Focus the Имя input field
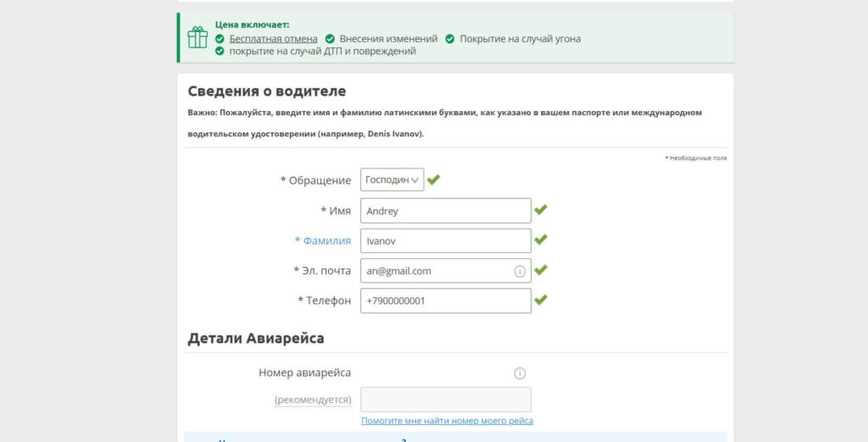Screen dimensions: 868x442 tap(445, 211)
